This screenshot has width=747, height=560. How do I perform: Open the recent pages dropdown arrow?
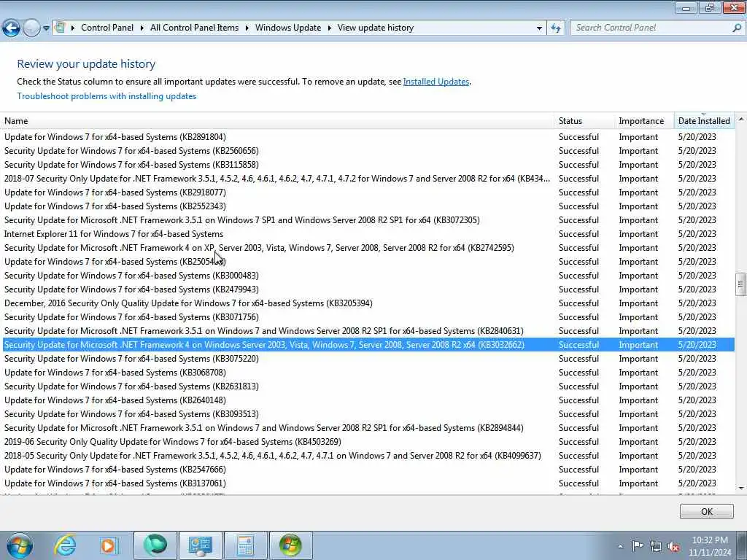tap(46, 28)
